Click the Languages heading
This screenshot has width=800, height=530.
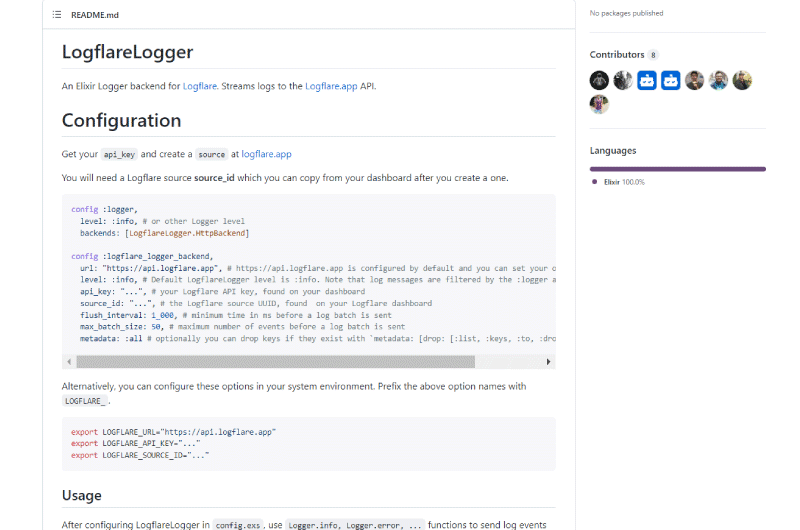tap(613, 150)
